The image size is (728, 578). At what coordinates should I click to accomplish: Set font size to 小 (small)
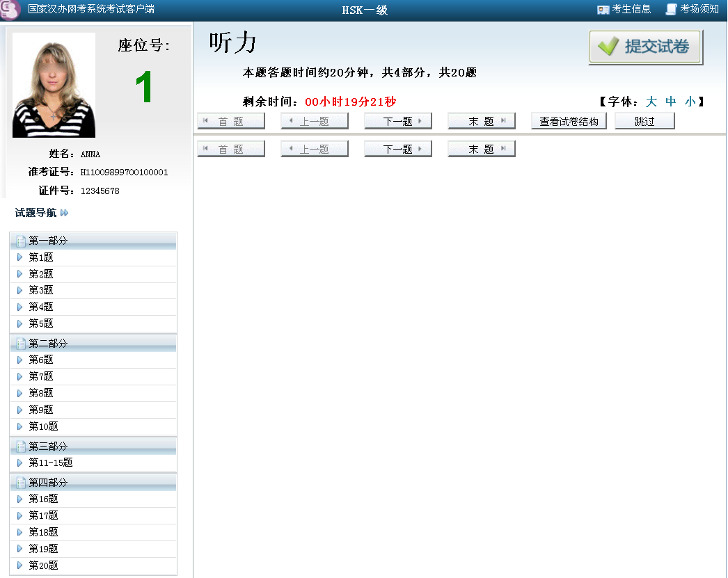coord(690,102)
